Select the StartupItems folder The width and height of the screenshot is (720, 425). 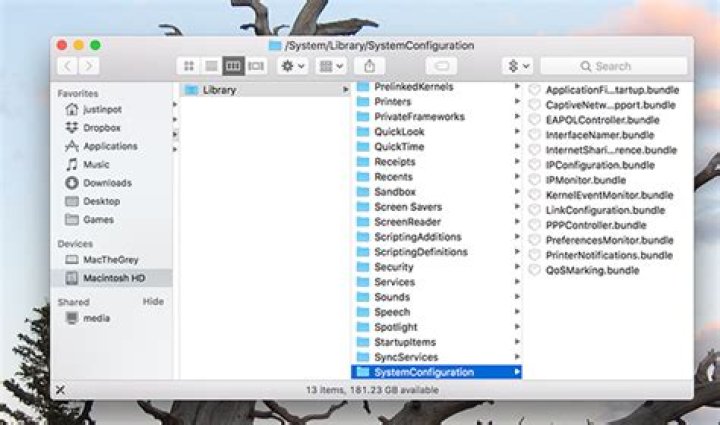click(439, 342)
